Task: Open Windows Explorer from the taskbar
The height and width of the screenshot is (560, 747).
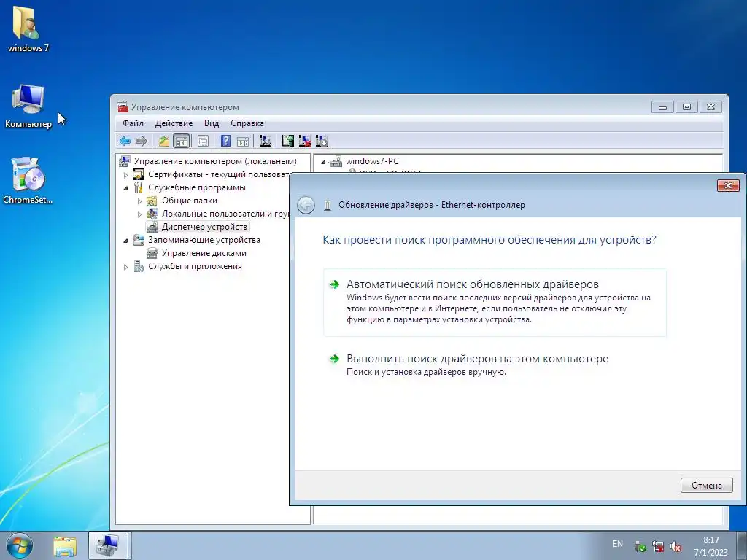Action: tap(65, 546)
